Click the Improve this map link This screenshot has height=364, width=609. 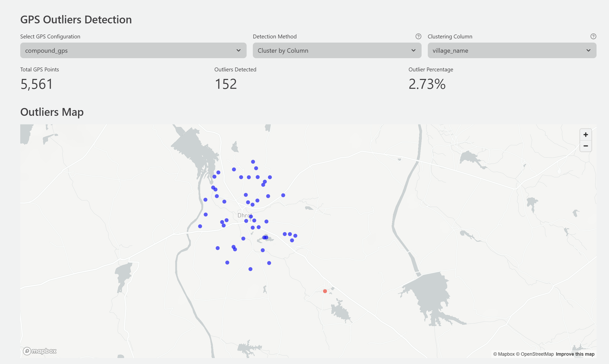tap(575, 354)
